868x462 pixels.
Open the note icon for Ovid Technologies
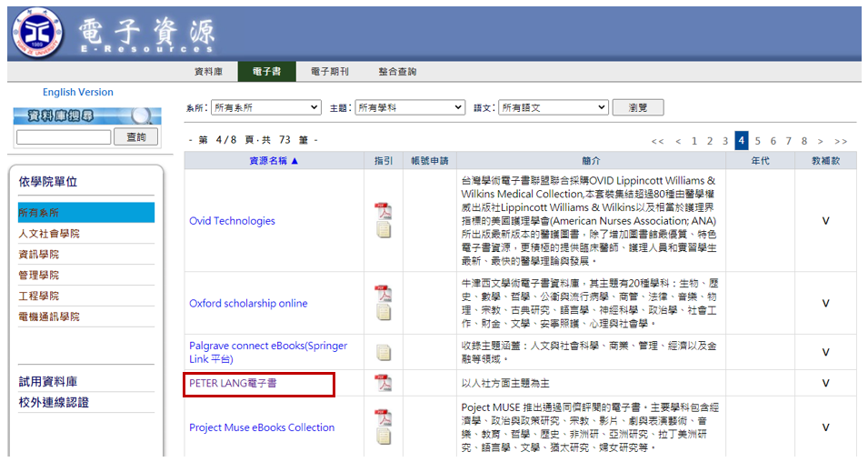[384, 230]
